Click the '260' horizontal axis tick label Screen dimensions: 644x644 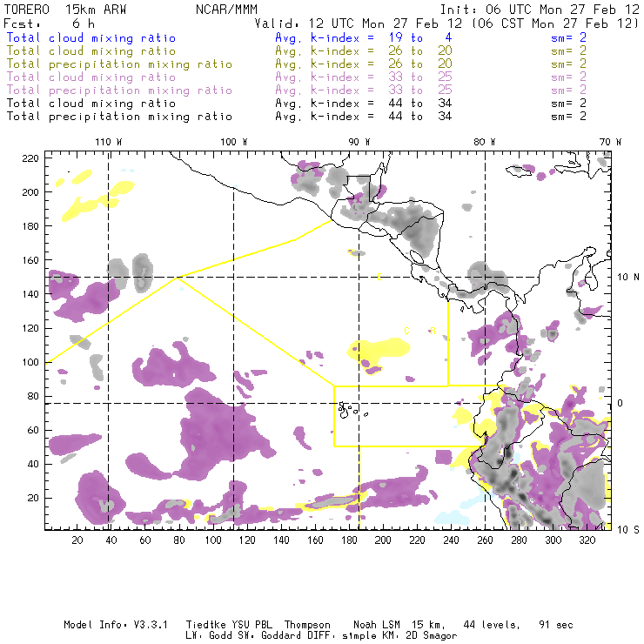pos(485,540)
